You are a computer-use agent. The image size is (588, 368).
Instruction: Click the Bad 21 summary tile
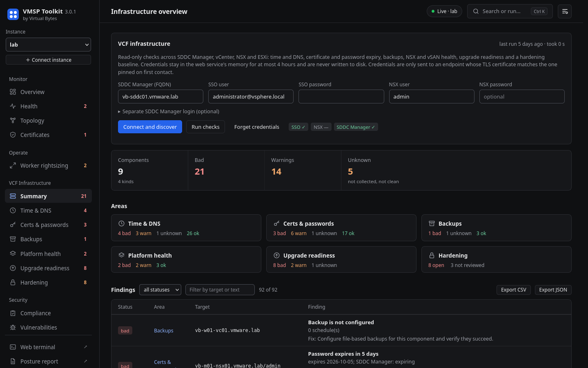coord(226,170)
